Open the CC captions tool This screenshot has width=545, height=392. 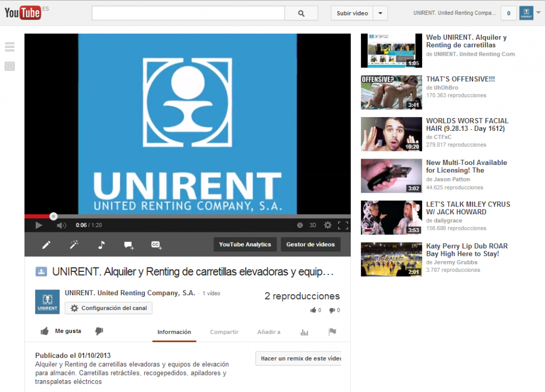156,245
